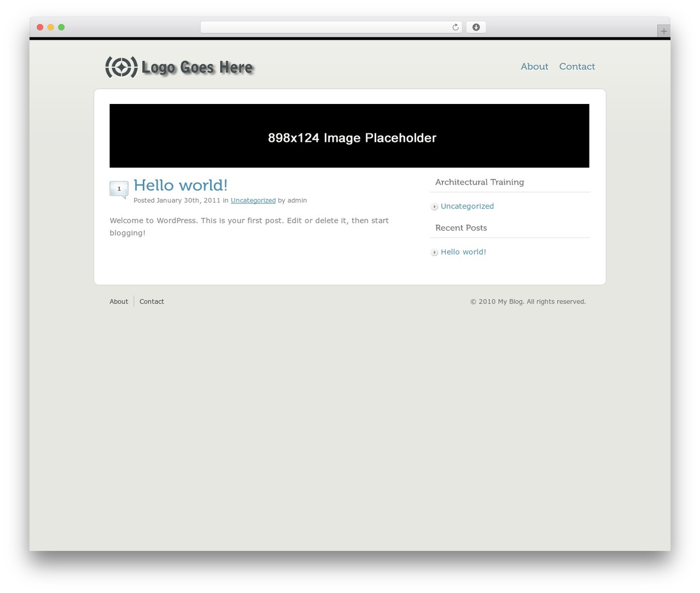Open Contact in the top navigation
This screenshot has height=593, width=700.
point(577,66)
